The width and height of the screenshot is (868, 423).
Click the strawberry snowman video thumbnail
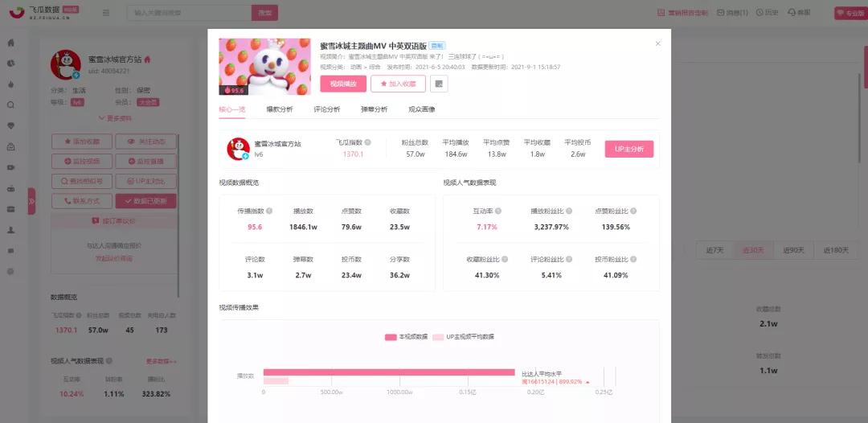[x=264, y=67]
